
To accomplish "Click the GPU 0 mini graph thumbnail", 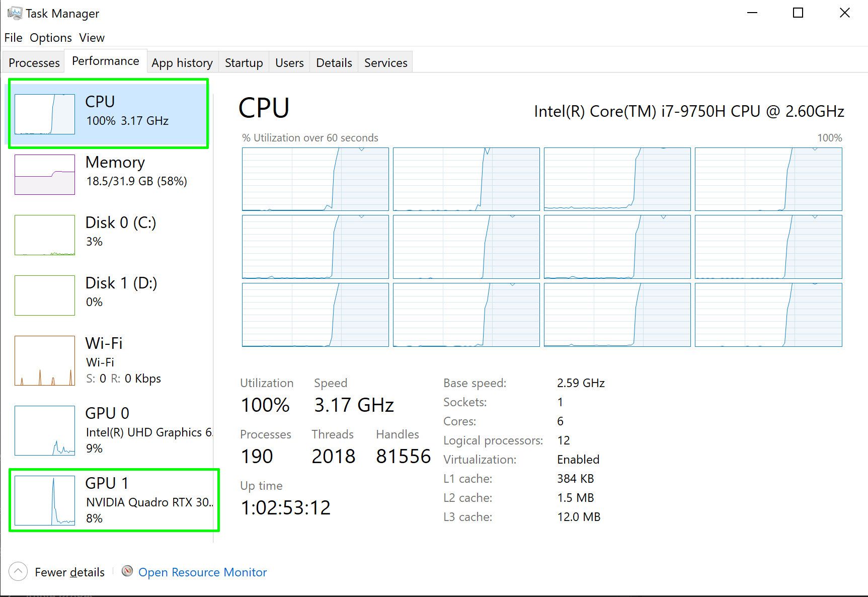I will (x=45, y=430).
